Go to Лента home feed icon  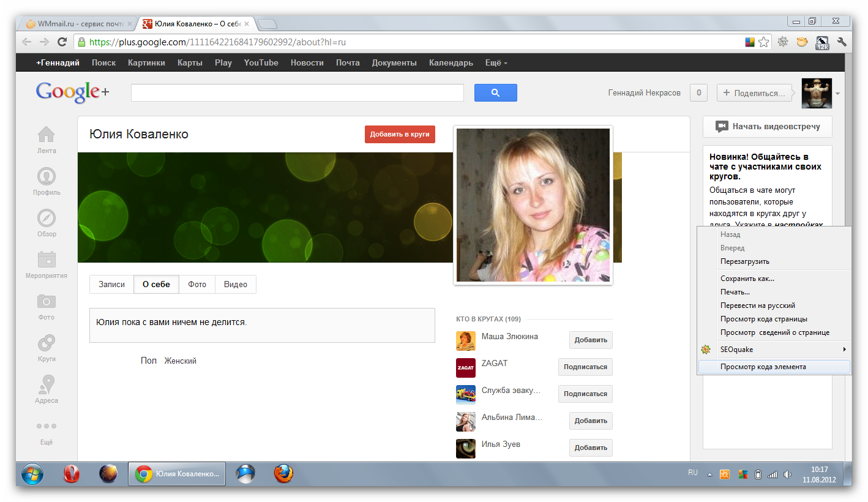pyautogui.click(x=47, y=134)
